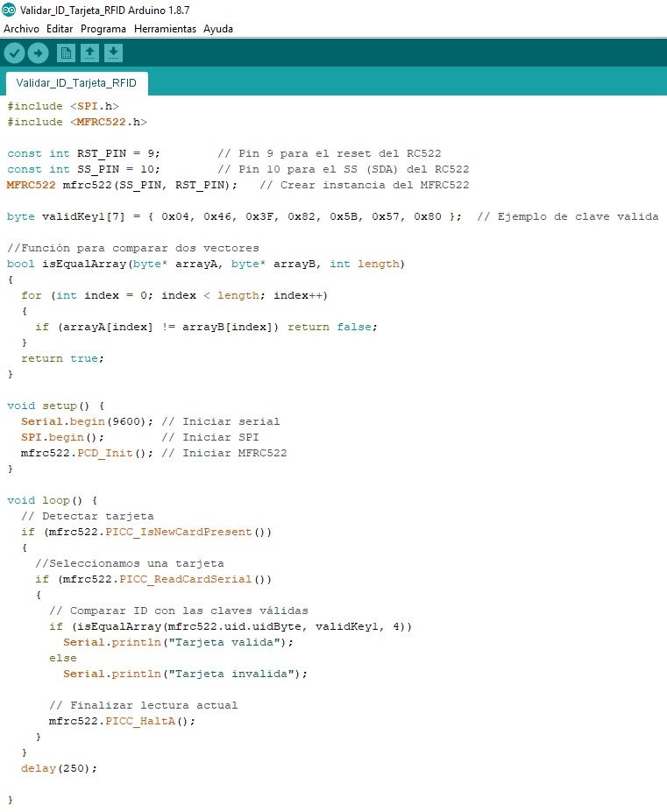The height and width of the screenshot is (812, 667).
Task: Click the line '#include <SPI.h>'
Action: 63,106
